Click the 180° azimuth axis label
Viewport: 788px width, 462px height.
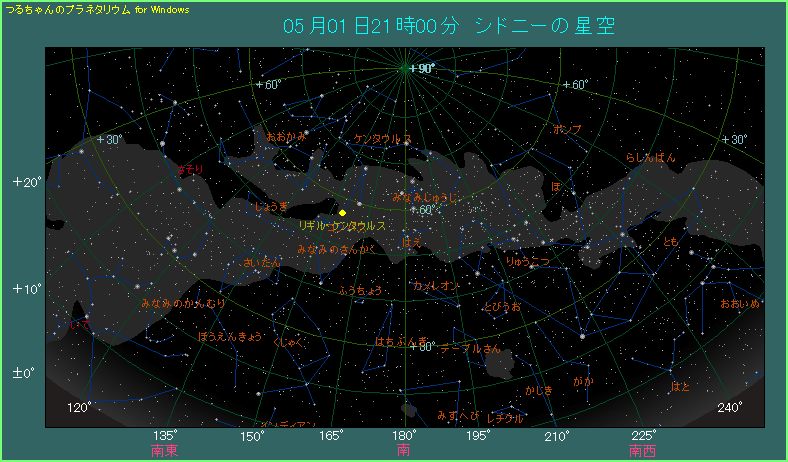(x=404, y=435)
